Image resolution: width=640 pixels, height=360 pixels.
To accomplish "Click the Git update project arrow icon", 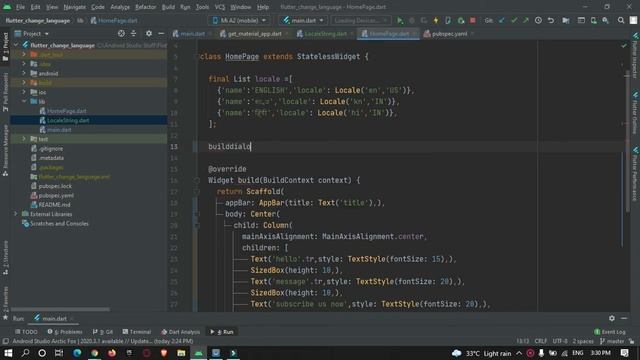I will pos(502,20).
